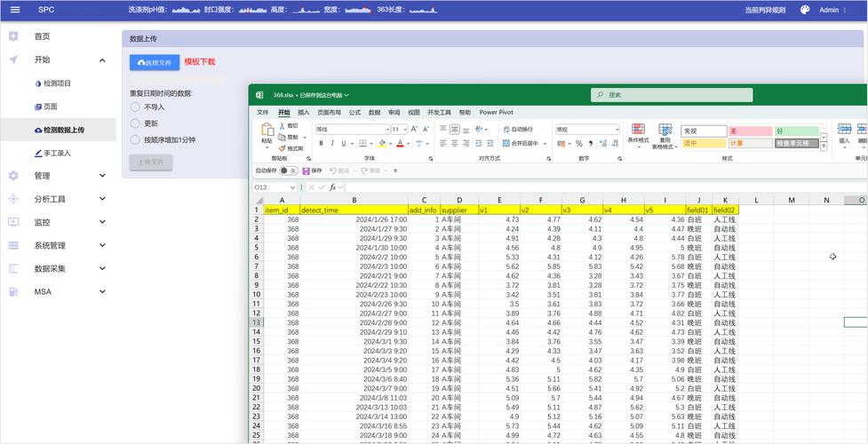Click the 选择文件 upload button
Viewport: 868px width, 444px height.
pyautogui.click(x=154, y=62)
